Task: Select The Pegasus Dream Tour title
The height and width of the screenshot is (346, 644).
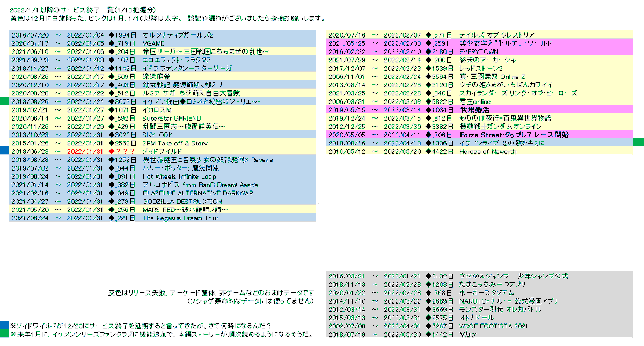Action: 180,218
